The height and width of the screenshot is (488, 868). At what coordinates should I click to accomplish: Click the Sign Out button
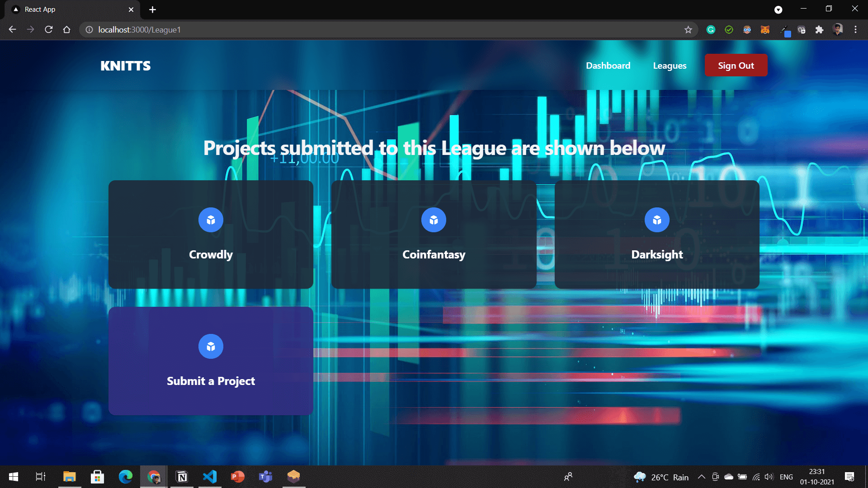(x=736, y=66)
